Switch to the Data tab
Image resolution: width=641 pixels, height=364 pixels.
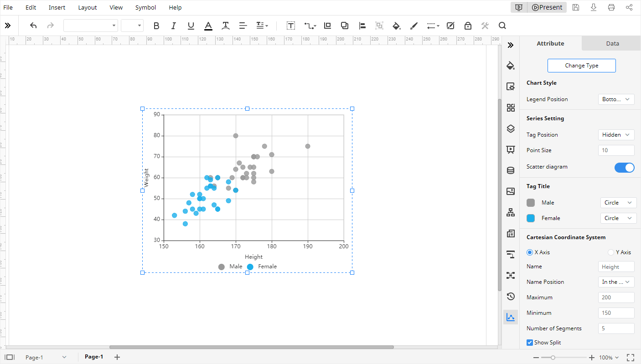pyautogui.click(x=612, y=43)
